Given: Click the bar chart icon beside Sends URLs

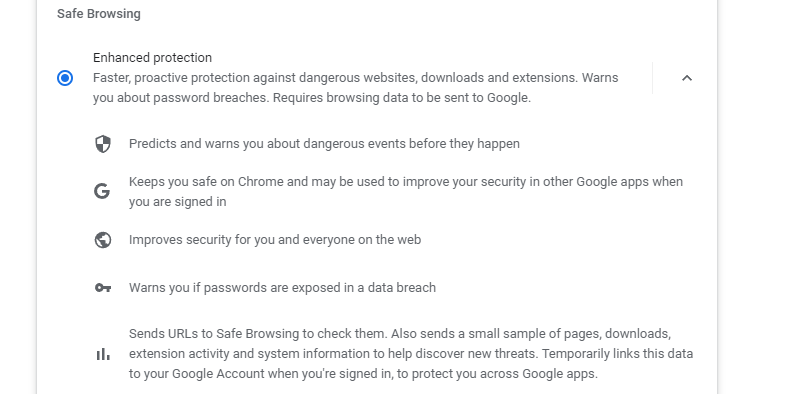Looking at the screenshot, I should click(x=103, y=354).
